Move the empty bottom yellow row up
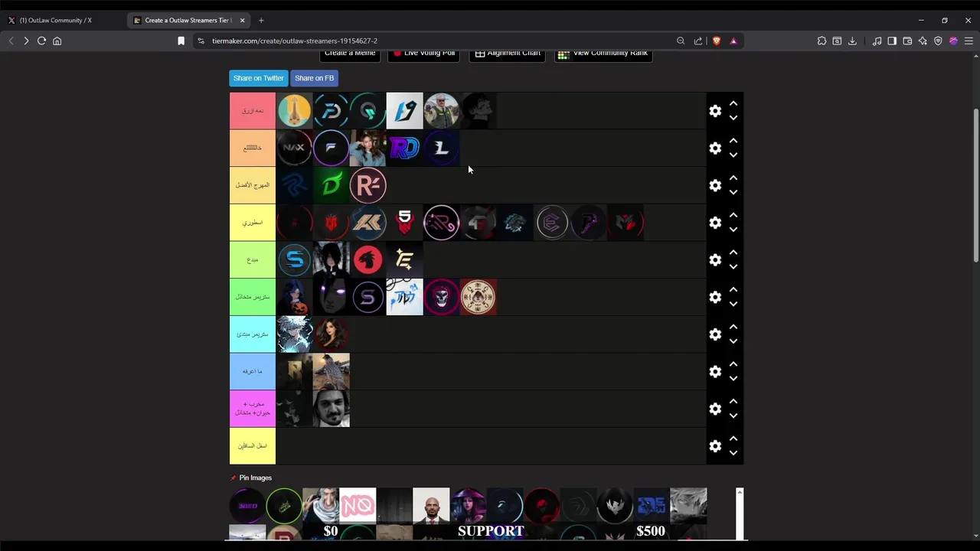The image size is (980, 551). pos(733,439)
